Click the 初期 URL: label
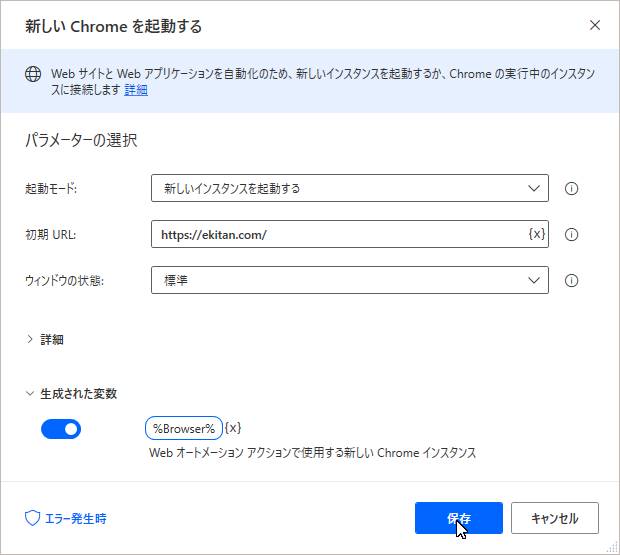This screenshot has height=555, width=620. pyautogui.click(x=51, y=235)
